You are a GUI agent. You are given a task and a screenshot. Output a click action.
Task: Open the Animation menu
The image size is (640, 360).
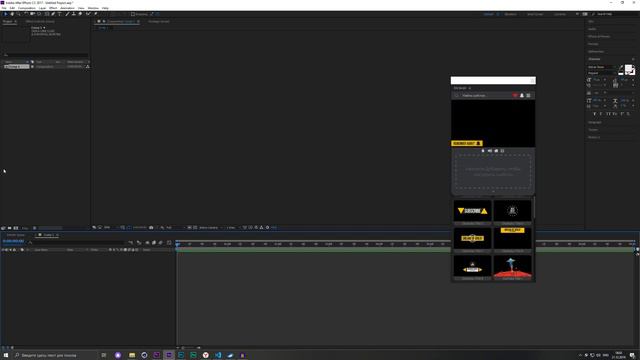tap(67, 8)
